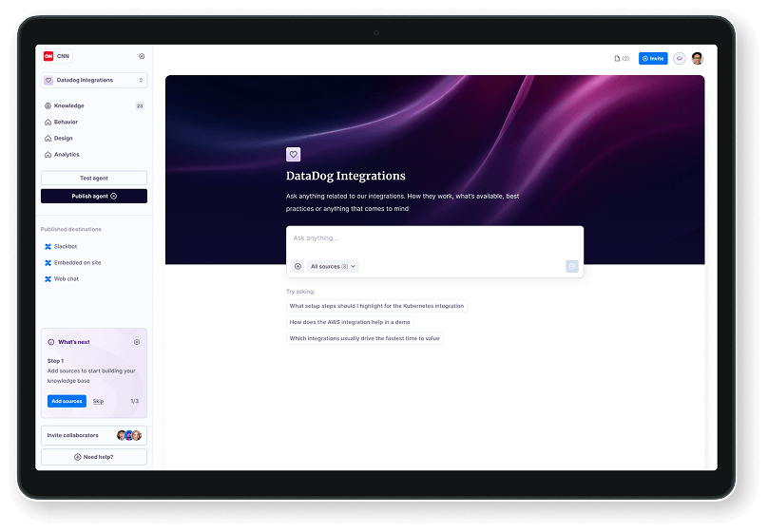768x532 pixels.
Task: Click the Published destinations label
Action: (x=71, y=229)
